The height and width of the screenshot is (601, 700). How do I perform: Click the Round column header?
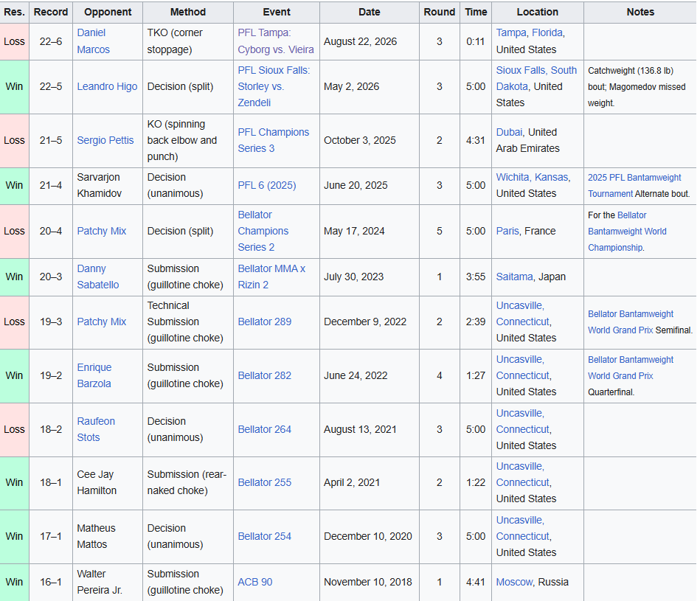coord(440,12)
